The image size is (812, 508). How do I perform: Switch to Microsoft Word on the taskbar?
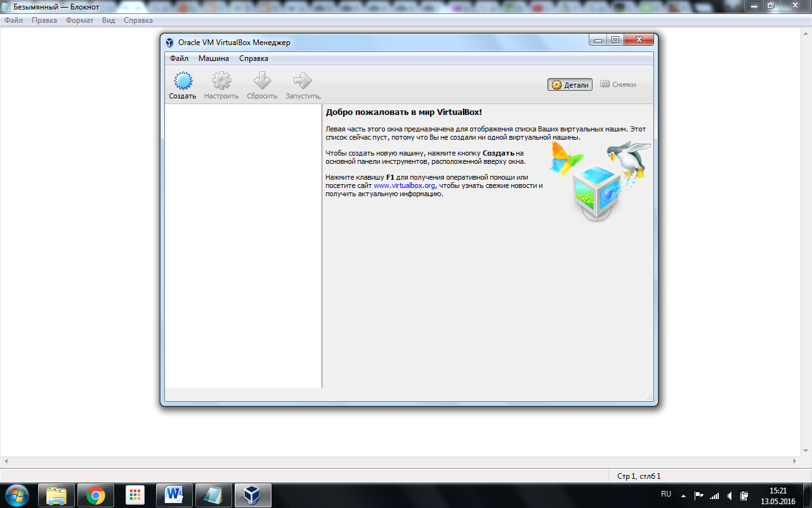174,495
